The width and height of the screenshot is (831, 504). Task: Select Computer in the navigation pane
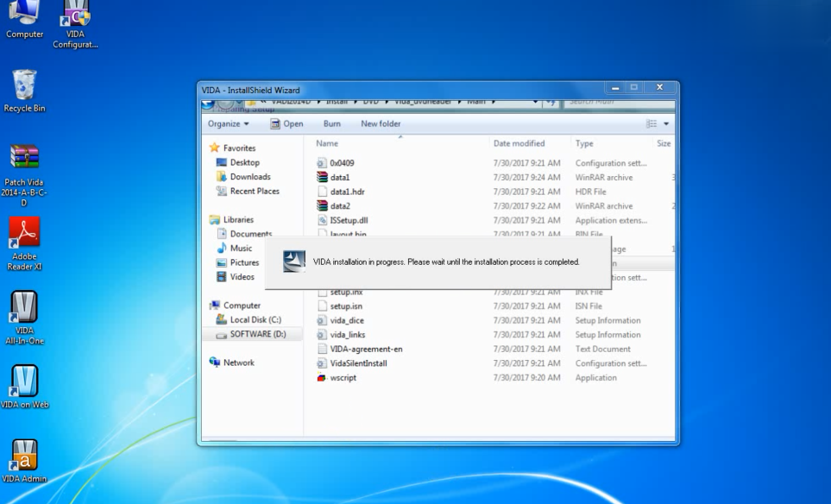click(x=236, y=306)
